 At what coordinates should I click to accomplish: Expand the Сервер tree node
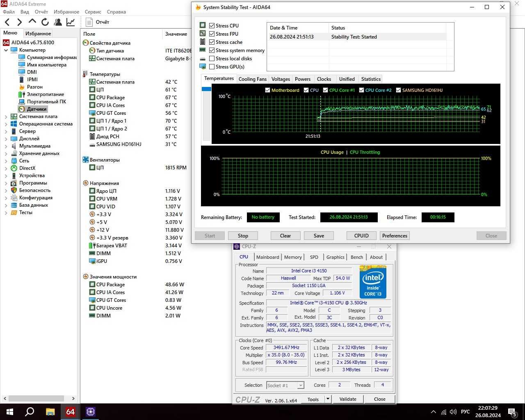[x=6, y=131]
